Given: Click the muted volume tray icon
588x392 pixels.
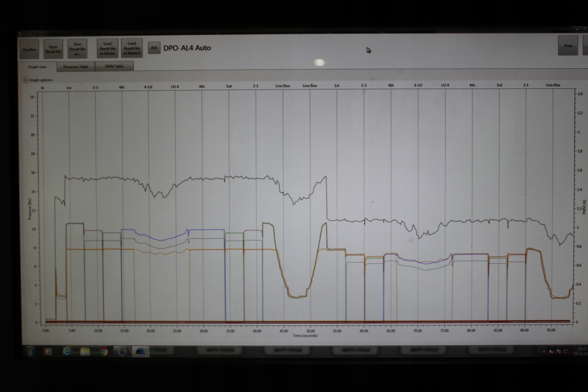Looking at the screenshot, I should 551,352.
